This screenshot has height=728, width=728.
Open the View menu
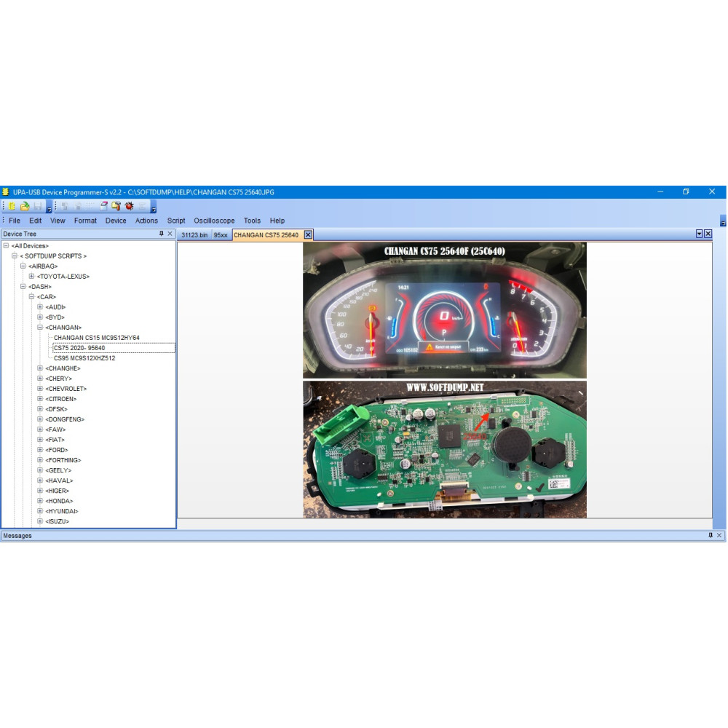(x=58, y=221)
